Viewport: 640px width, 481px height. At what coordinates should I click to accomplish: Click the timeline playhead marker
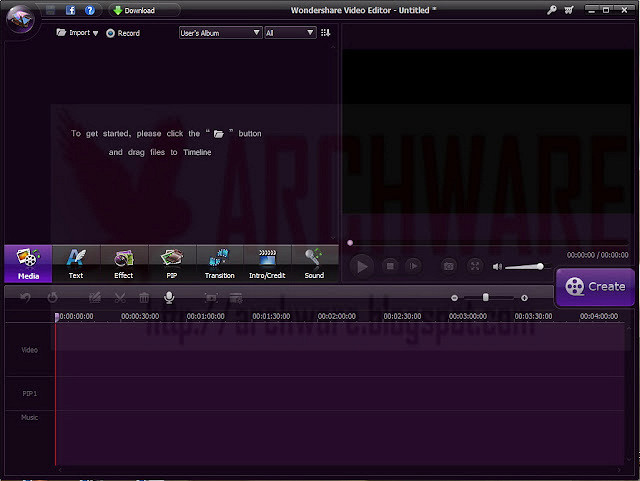point(57,317)
